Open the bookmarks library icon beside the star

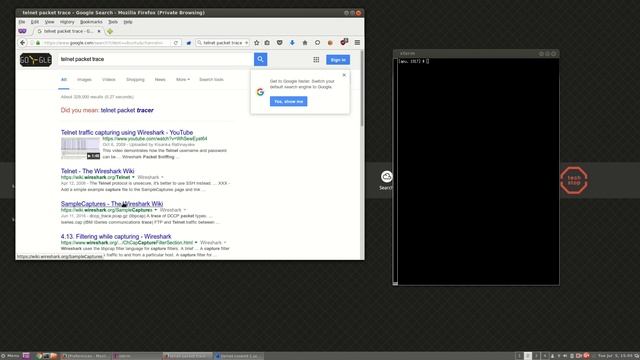coord(267,42)
